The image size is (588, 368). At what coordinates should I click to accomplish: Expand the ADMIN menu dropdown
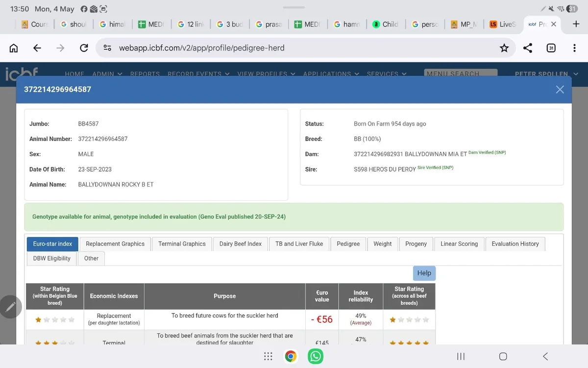[x=107, y=74]
